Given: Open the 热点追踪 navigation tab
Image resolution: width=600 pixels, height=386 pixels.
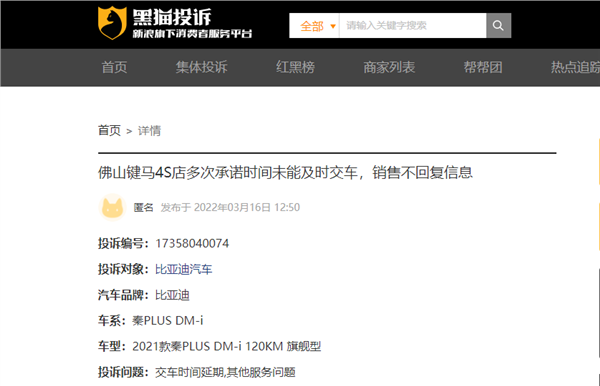Looking at the screenshot, I should pos(575,67).
